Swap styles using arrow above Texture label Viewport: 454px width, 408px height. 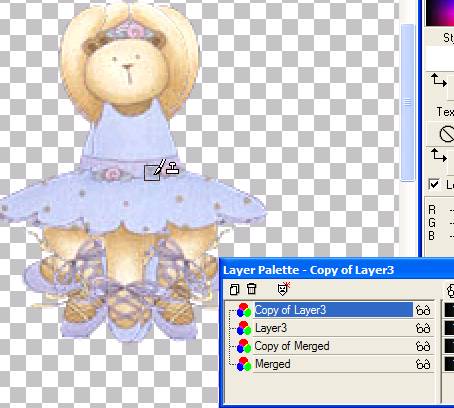click(439, 80)
